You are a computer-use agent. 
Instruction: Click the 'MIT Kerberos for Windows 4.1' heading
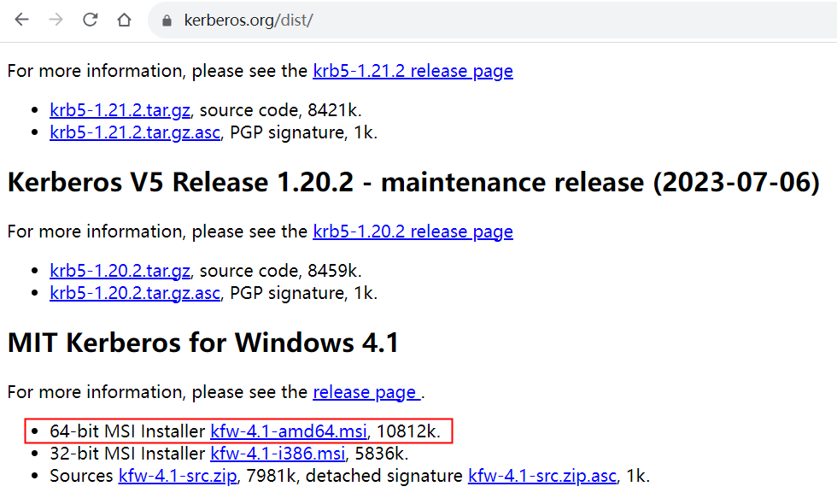click(x=203, y=343)
